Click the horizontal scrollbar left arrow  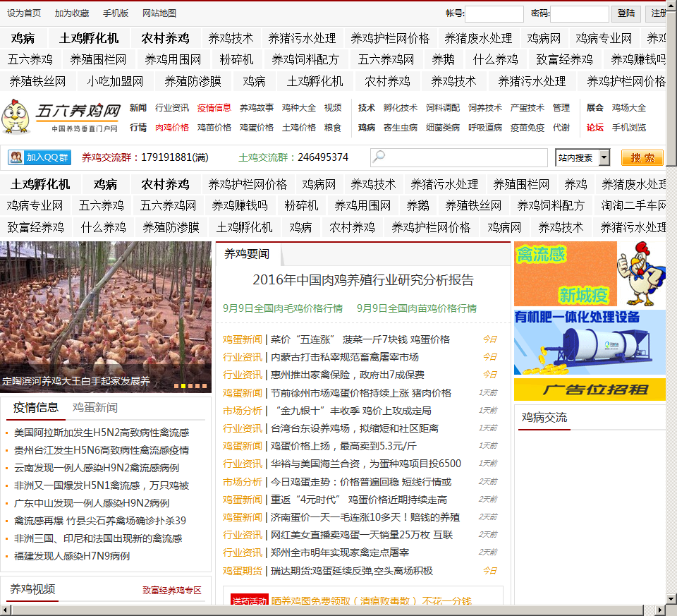(6, 610)
